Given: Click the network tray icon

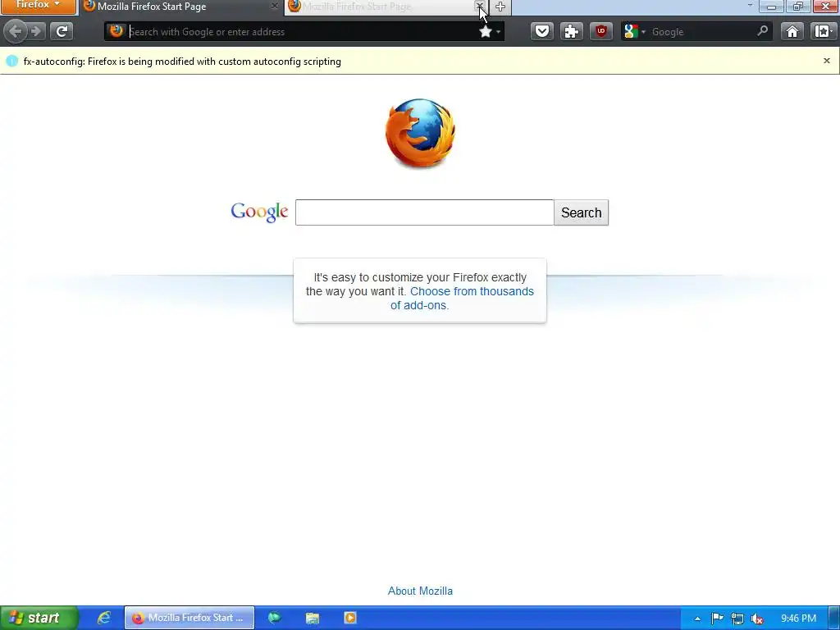Looking at the screenshot, I should 737,619.
